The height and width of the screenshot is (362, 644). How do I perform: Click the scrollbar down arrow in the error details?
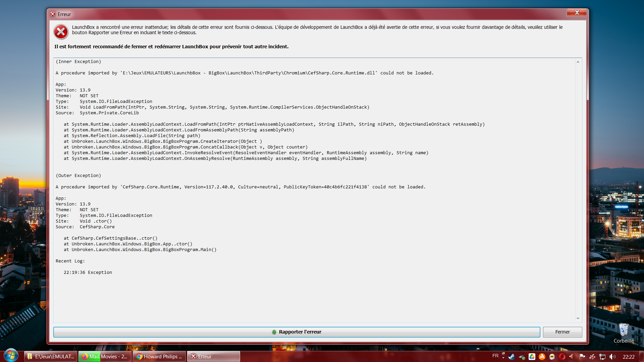click(x=578, y=318)
